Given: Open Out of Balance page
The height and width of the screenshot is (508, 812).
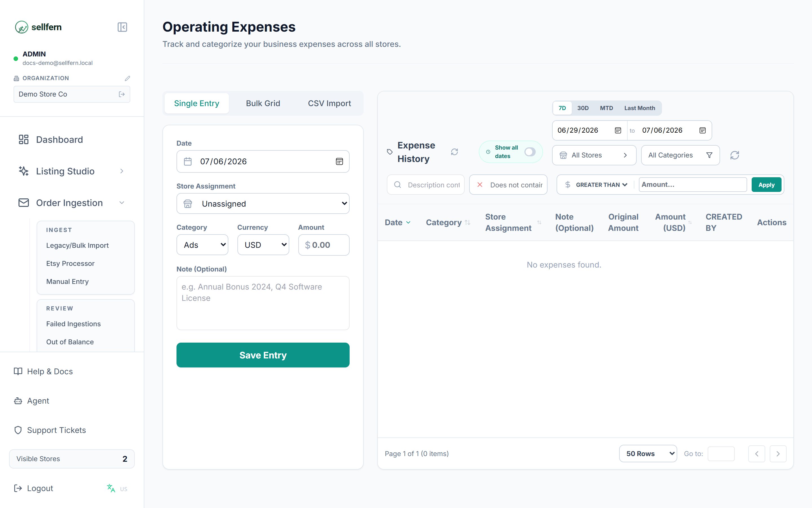Looking at the screenshot, I should click(x=70, y=342).
